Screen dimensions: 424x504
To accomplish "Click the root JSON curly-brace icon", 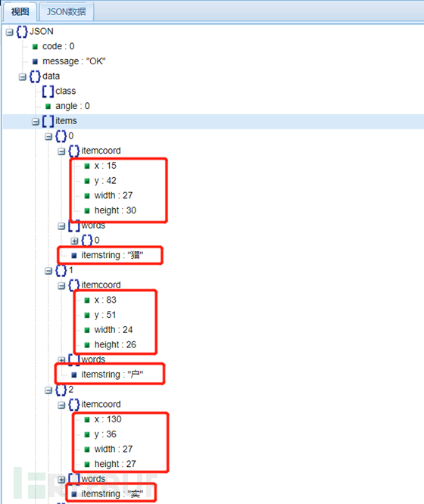I will [22, 32].
